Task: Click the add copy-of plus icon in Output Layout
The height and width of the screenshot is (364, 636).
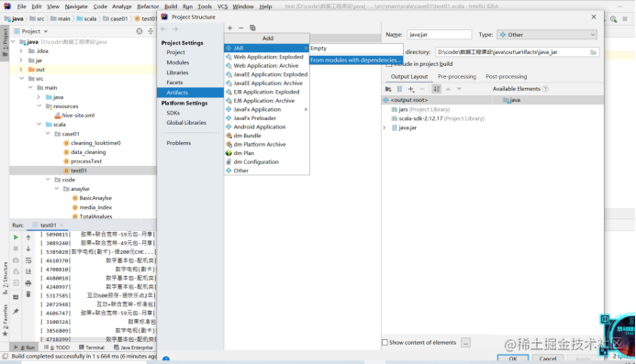Action: coord(411,89)
